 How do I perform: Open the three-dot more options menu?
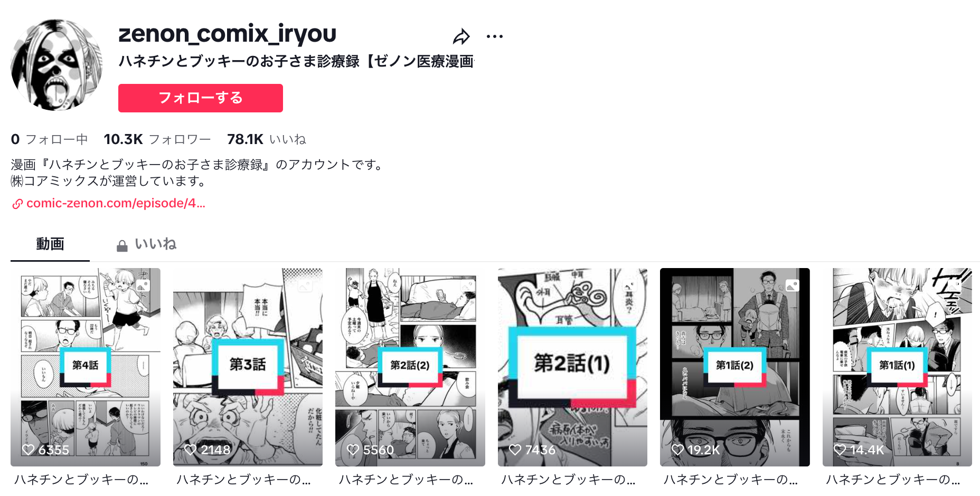[495, 36]
